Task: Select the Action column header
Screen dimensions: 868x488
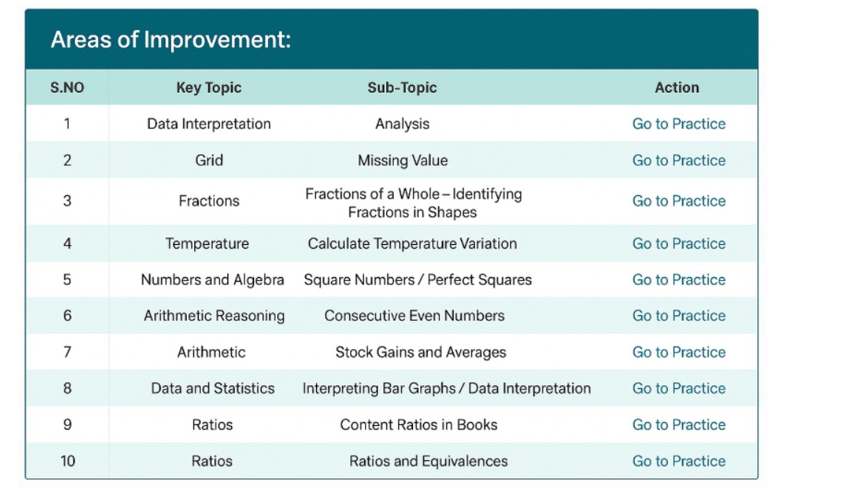Action: pyautogui.click(x=677, y=87)
